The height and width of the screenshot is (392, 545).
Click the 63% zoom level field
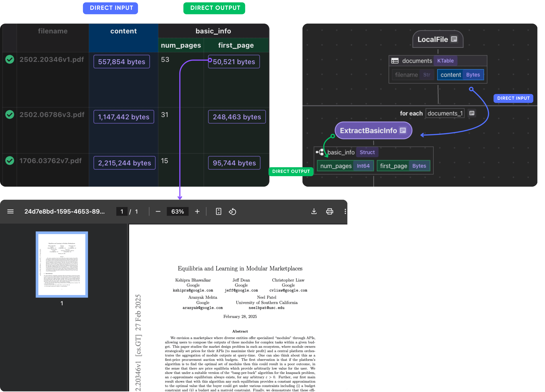[x=177, y=212]
